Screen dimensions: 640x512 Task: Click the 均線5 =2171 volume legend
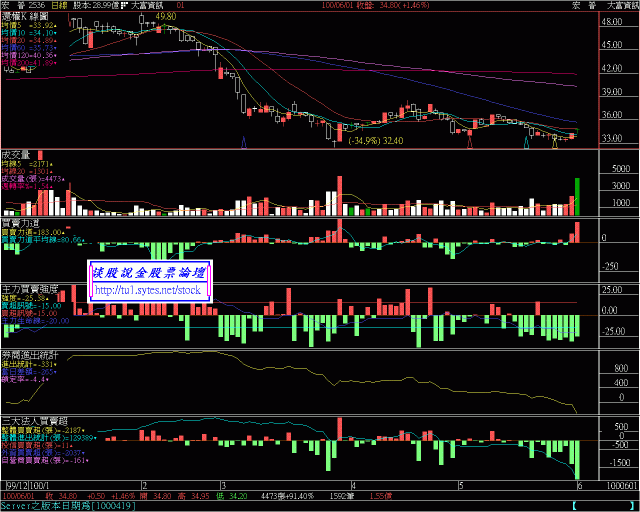(x=27, y=164)
